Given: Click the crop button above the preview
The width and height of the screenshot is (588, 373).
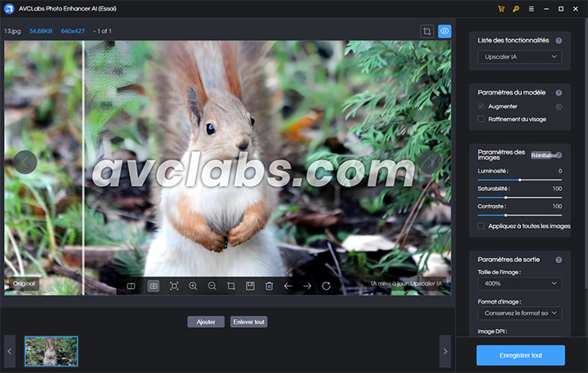Looking at the screenshot, I should tap(427, 31).
